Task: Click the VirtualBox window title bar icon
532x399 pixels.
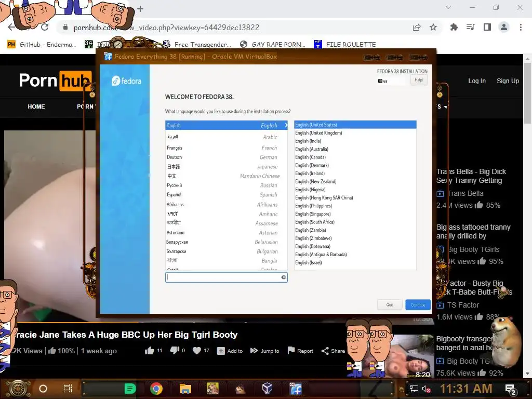Action: click(108, 56)
